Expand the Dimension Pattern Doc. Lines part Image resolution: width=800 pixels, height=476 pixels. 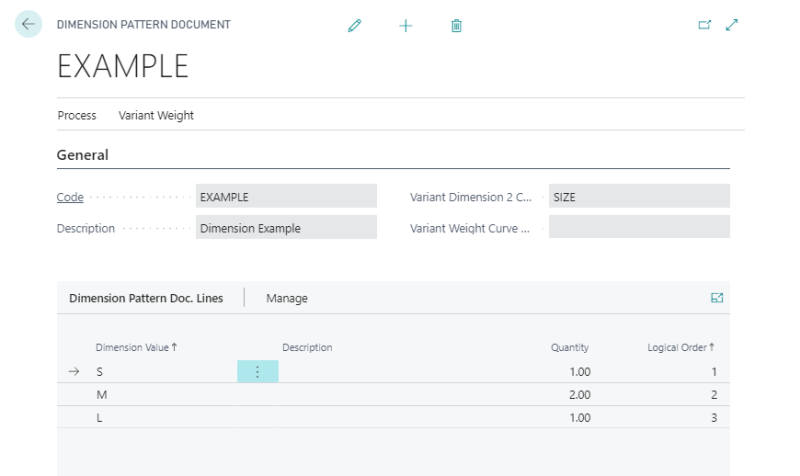coord(716,298)
